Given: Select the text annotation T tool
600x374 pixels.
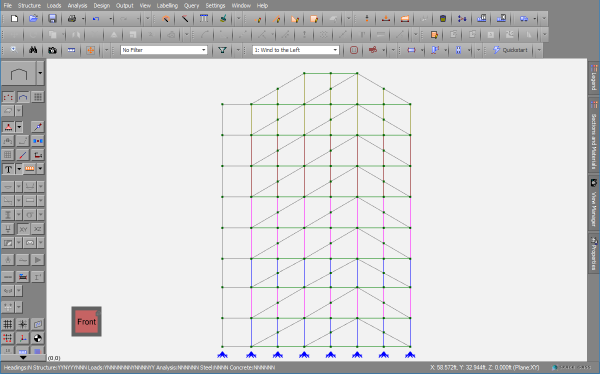Looking at the screenshot, I should [8, 169].
